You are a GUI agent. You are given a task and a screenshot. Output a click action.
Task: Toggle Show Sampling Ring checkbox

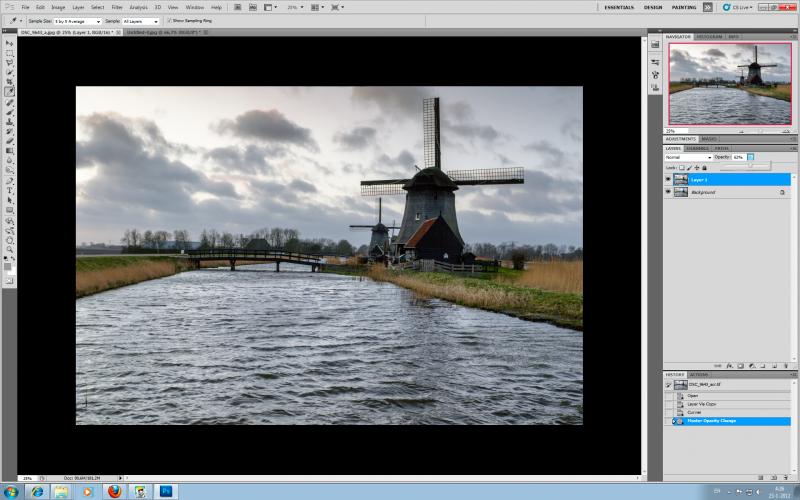tap(170, 21)
